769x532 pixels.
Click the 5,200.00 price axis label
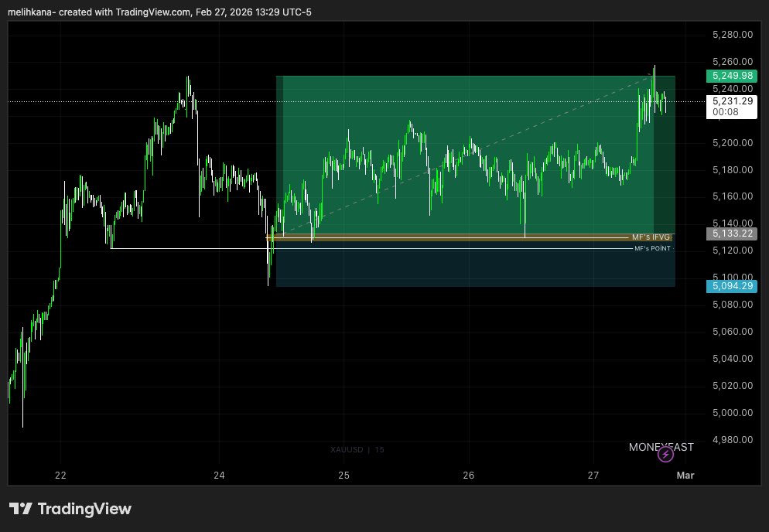(732, 143)
